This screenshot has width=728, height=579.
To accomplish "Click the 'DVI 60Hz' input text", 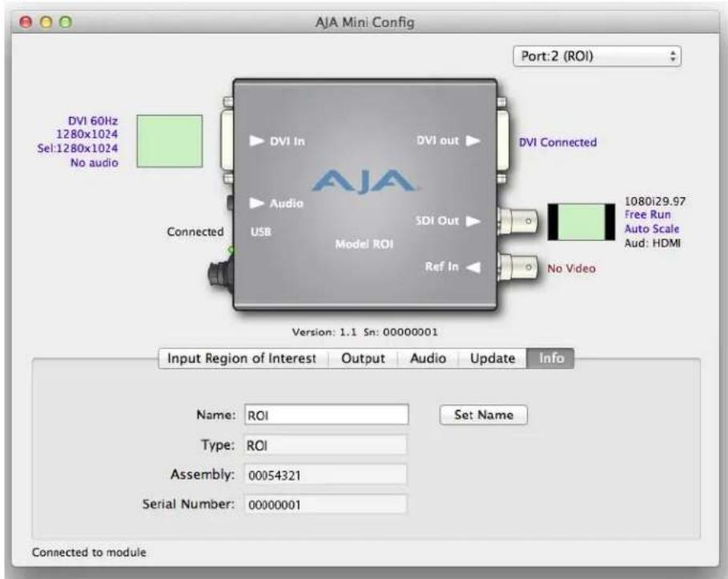I will (93, 121).
